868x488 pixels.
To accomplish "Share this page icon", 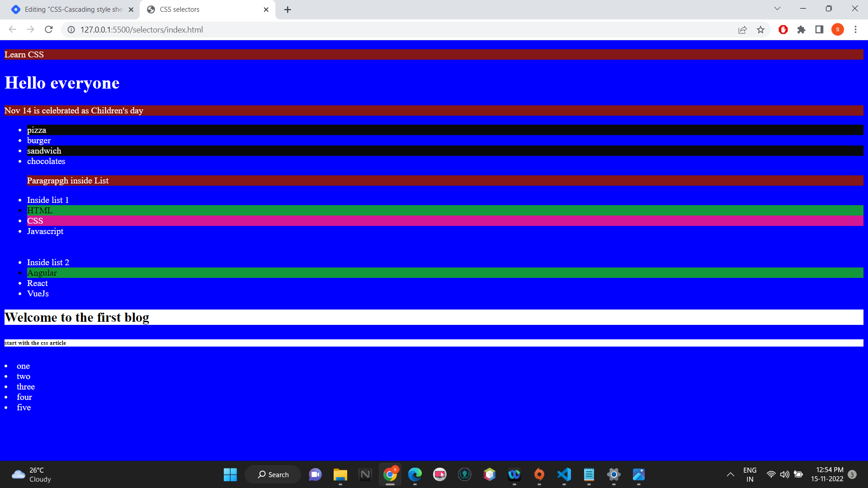I will 742,29.
